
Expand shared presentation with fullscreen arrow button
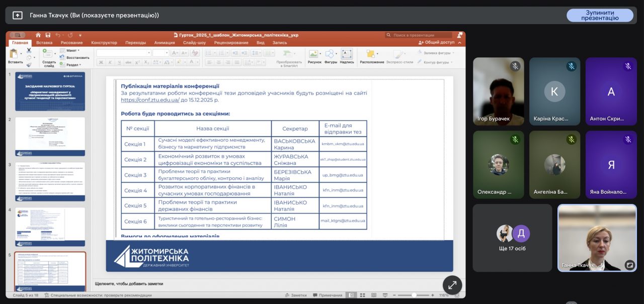point(452,285)
